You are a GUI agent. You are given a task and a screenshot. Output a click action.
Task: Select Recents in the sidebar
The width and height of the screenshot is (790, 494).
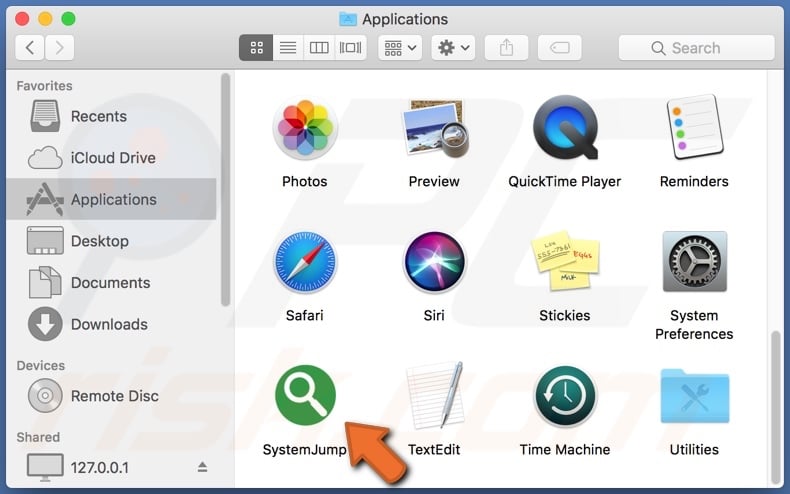111,116
